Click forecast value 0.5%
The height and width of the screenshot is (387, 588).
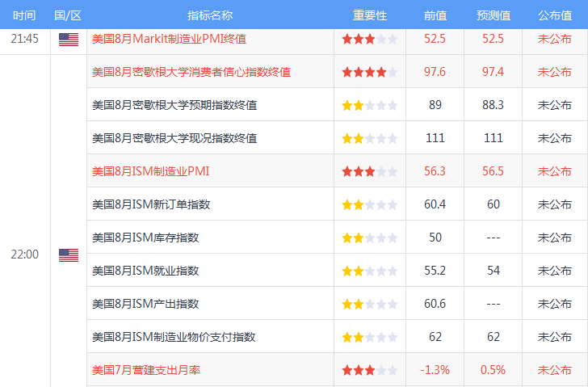[493, 370]
